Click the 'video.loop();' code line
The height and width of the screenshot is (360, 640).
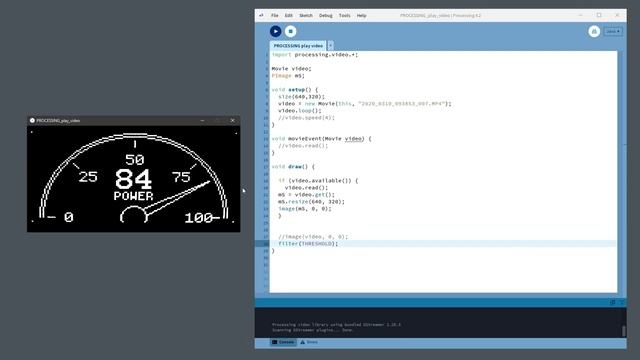click(x=300, y=111)
